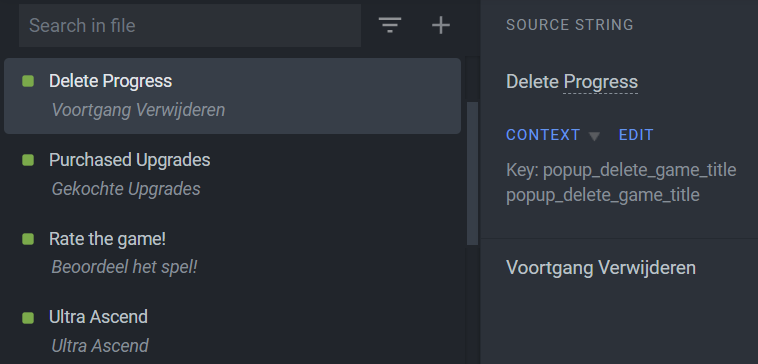Select the Delete Progress string
Screen dimensions: 758x364
233,96
